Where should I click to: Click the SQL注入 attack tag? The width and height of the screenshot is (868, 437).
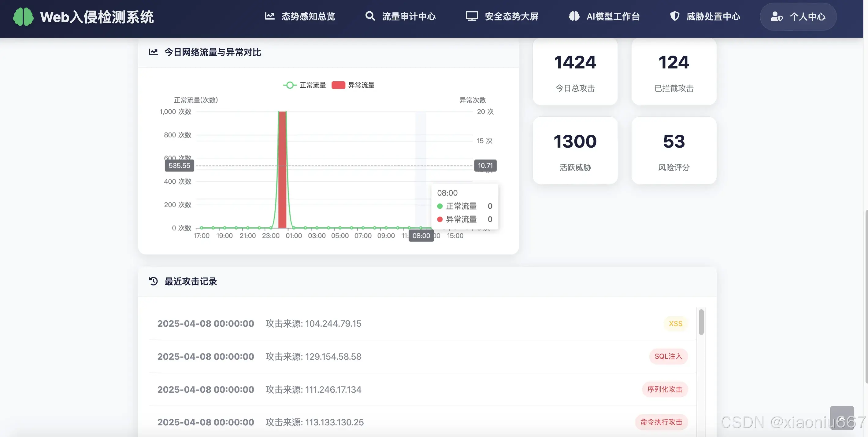coord(668,356)
